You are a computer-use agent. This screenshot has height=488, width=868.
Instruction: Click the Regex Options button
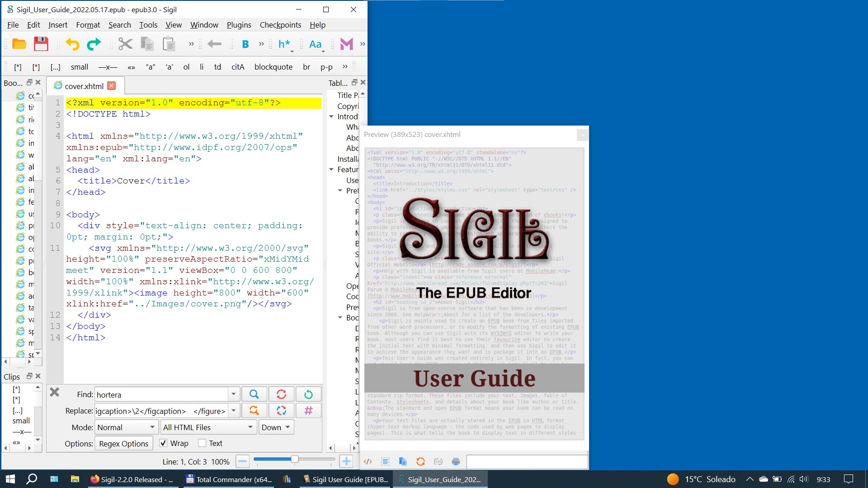click(123, 444)
